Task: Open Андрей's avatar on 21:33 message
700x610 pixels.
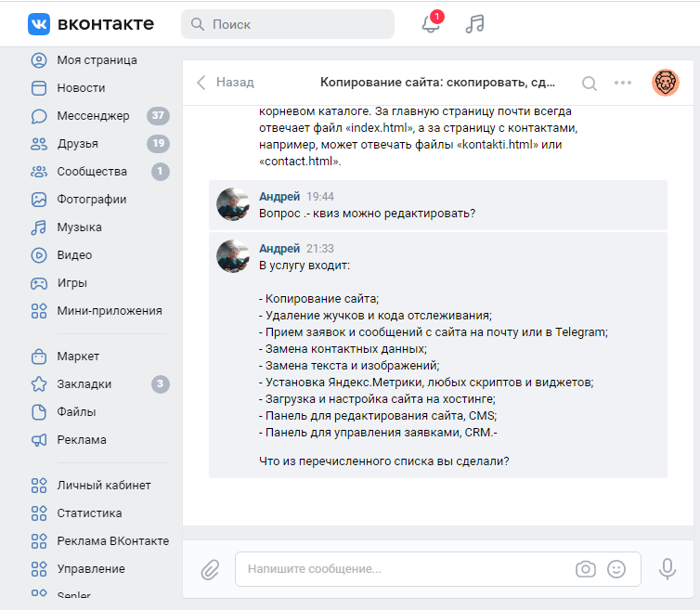Action: coord(233,256)
